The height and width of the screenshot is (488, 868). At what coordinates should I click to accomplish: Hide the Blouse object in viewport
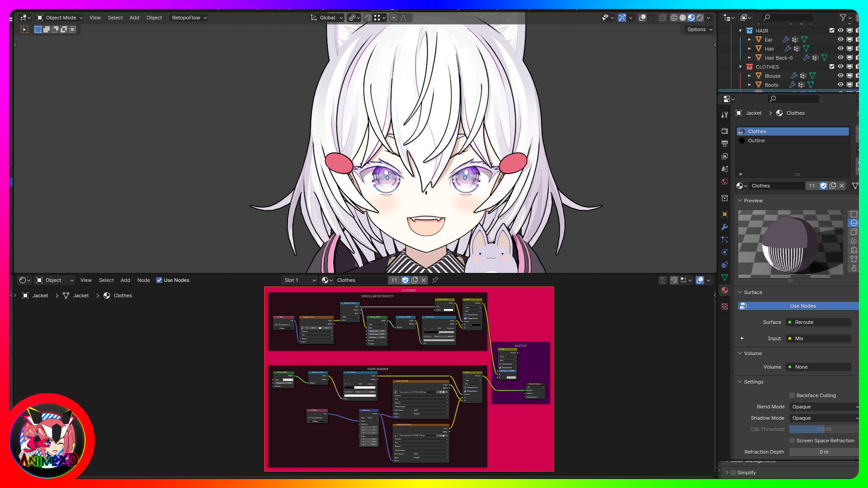point(840,76)
